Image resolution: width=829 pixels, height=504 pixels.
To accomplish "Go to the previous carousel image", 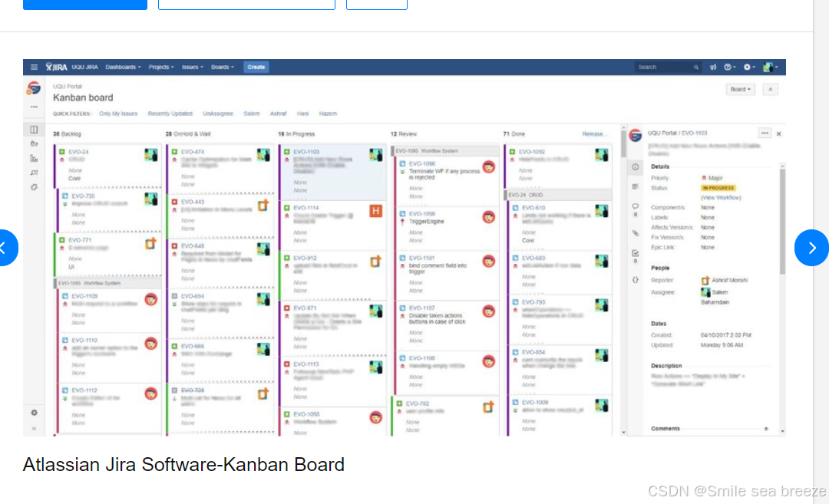I will tap(6, 248).
